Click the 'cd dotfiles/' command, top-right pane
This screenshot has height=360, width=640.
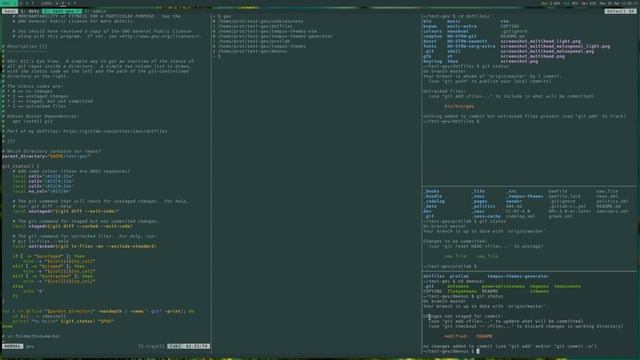pyautogui.click(x=474, y=16)
